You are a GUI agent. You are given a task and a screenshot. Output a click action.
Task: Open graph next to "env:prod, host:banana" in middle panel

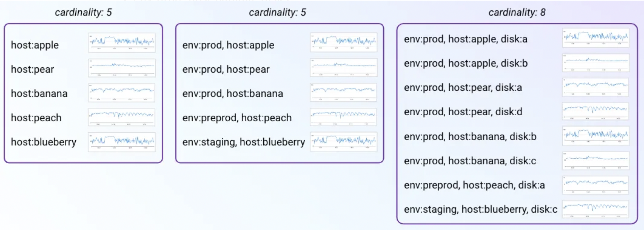coord(343,92)
